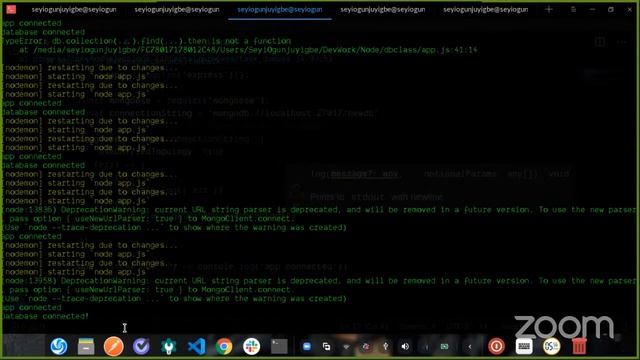This screenshot has width=640, height=360.
Task: Switch to the first terminal tab
Action: 74,9
